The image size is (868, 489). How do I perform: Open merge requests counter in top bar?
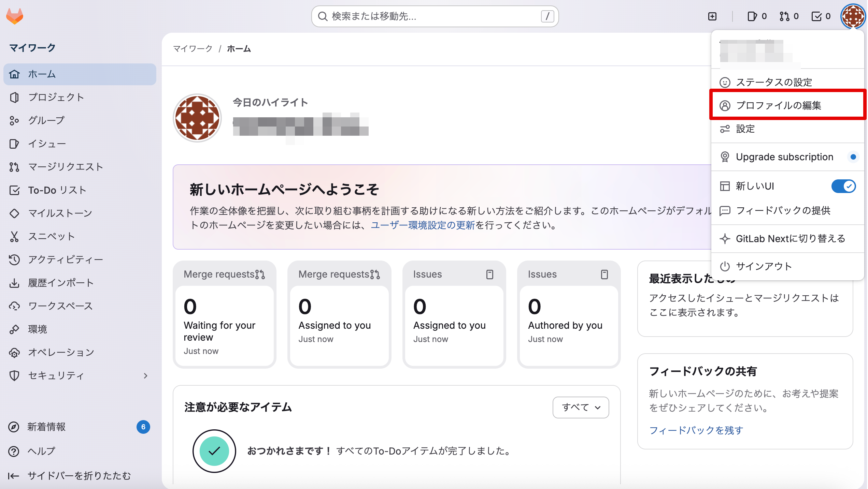[x=789, y=16]
